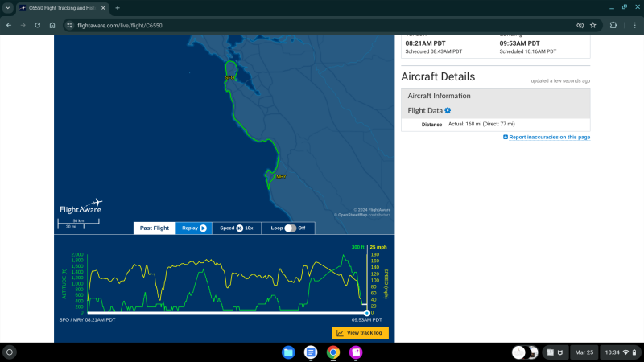Click Report inaccuracies on this page link
The height and width of the screenshot is (362, 644).
point(550,137)
